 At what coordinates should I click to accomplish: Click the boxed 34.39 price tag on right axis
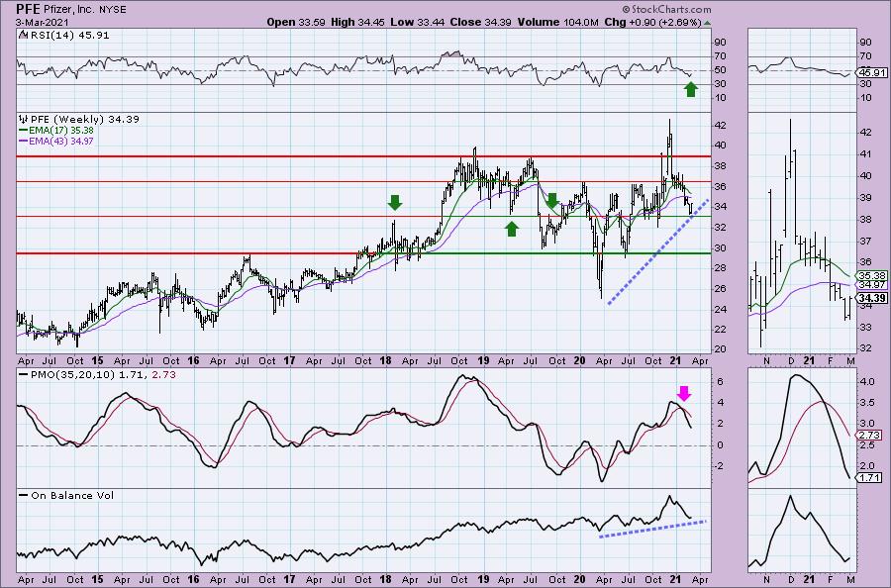pyautogui.click(x=872, y=298)
